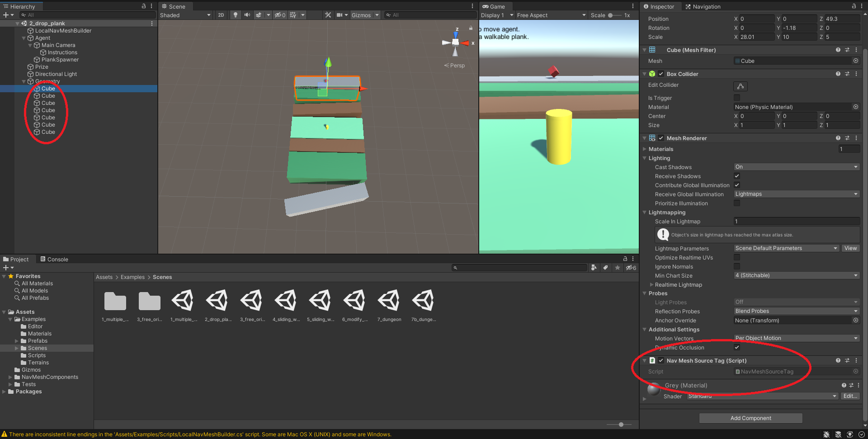Image resolution: width=868 pixels, height=439 pixels.
Task: Select Directional Light in Hierarchy
Action: click(x=56, y=74)
